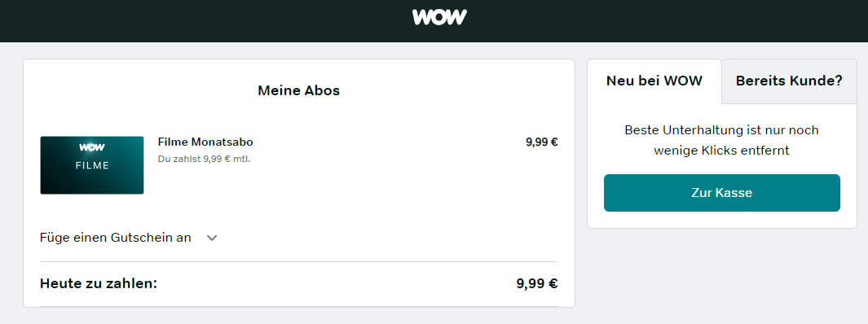The width and height of the screenshot is (868, 324).
Task: Click the small WOW logo on the Filme card
Action: (92, 147)
